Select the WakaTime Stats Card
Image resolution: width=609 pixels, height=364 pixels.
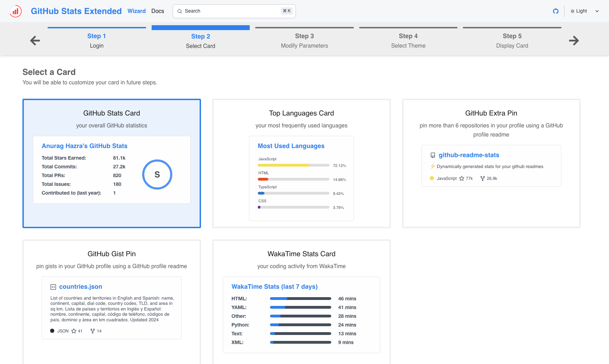click(x=302, y=302)
